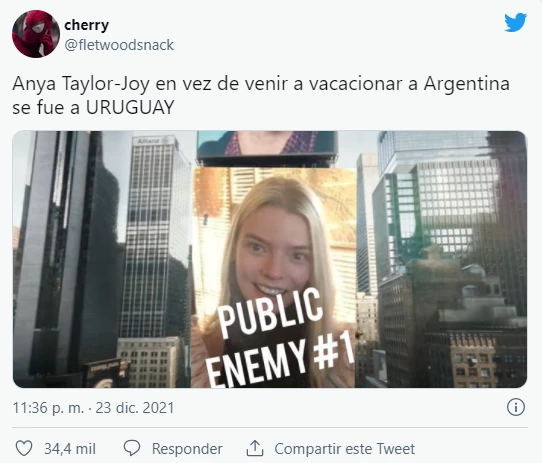Open the cherry display name
542x463 pixels.
point(86,25)
